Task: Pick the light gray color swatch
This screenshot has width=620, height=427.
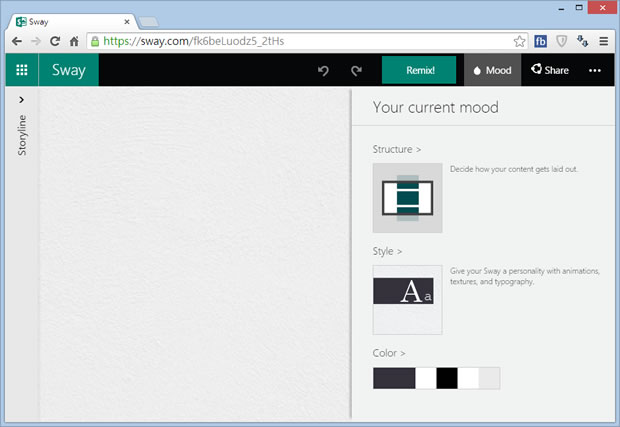Action: pos(489,378)
